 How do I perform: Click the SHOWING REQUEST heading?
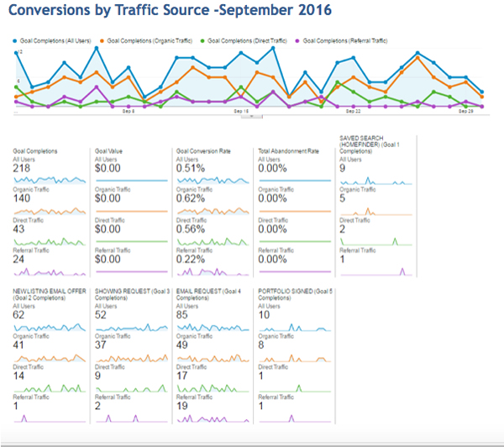click(132, 295)
